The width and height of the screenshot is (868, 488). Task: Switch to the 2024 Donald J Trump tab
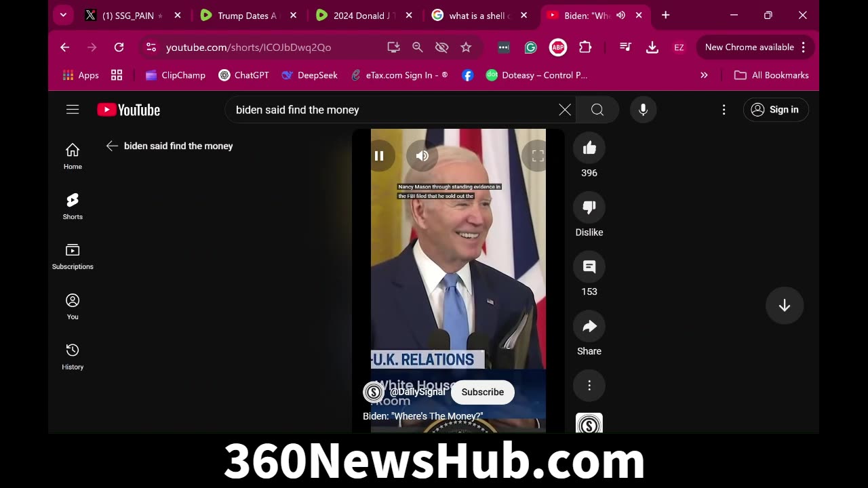pos(363,16)
